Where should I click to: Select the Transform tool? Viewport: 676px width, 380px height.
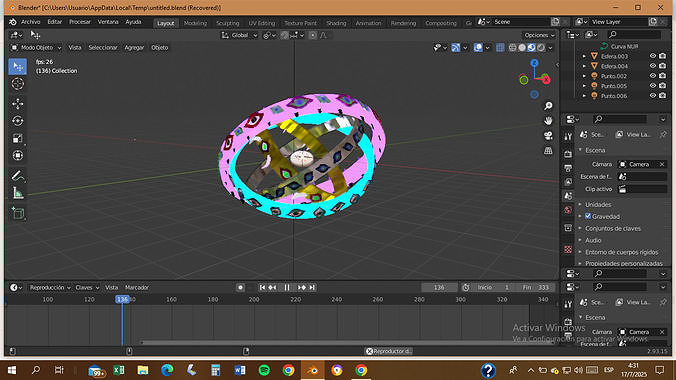coord(18,155)
